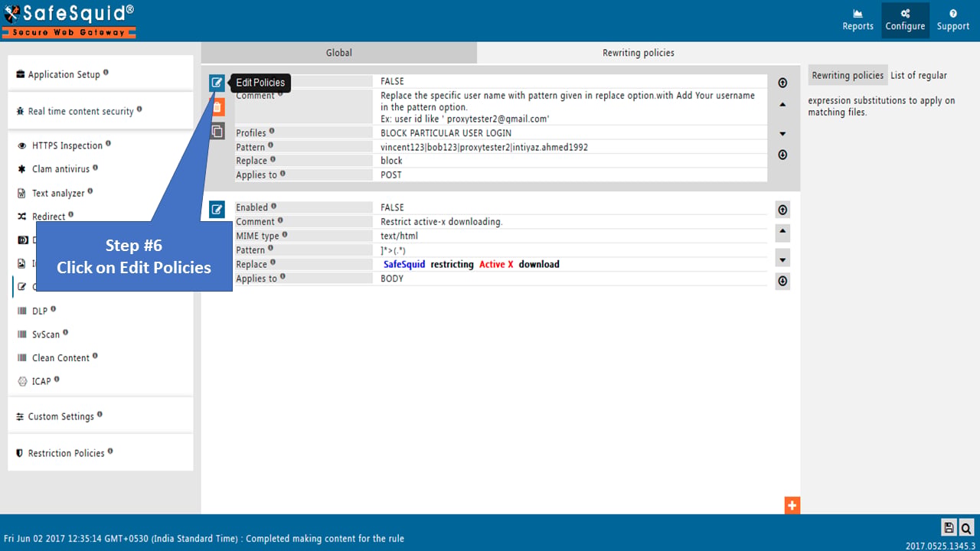Add a new rewriting policy
The width and height of the screenshot is (980, 551).
pos(792,505)
